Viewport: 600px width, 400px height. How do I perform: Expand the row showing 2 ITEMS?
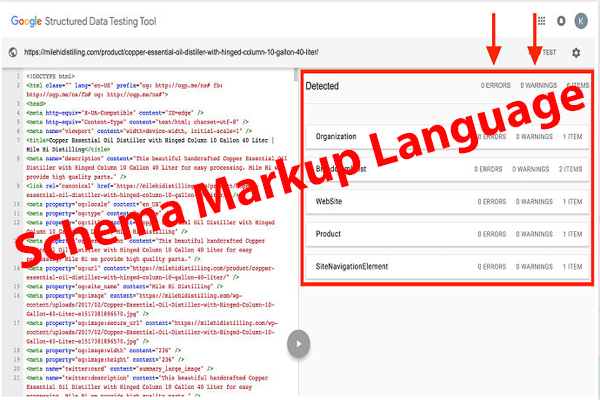pos(447,169)
